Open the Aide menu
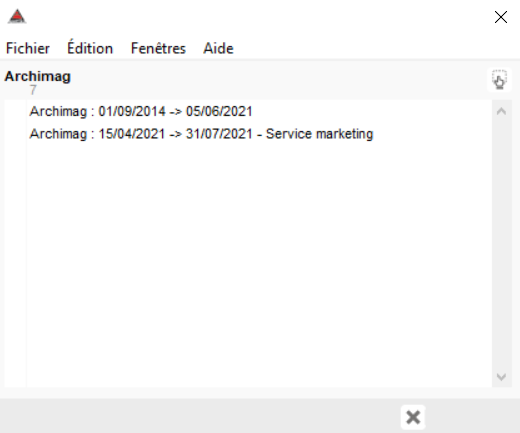Viewport: 520px width, 433px height. click(218, 48)
